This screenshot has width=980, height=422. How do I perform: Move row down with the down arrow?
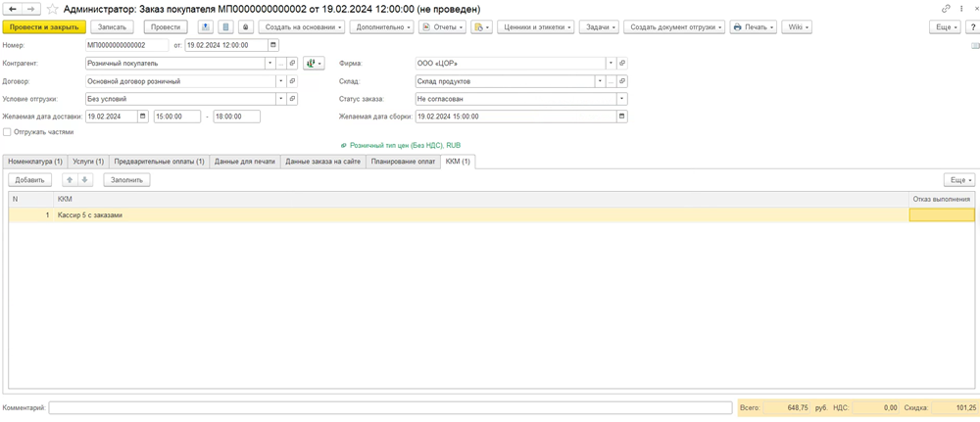[x=85, y=180]
